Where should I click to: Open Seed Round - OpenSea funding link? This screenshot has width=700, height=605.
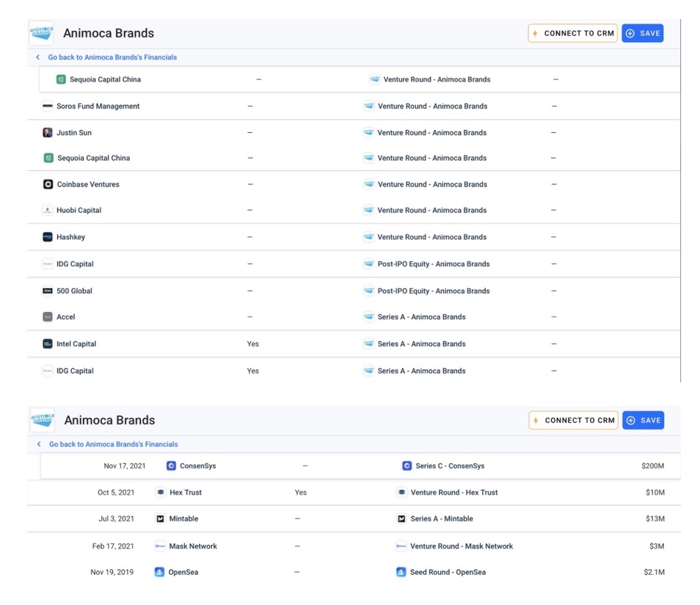[447, 572]
